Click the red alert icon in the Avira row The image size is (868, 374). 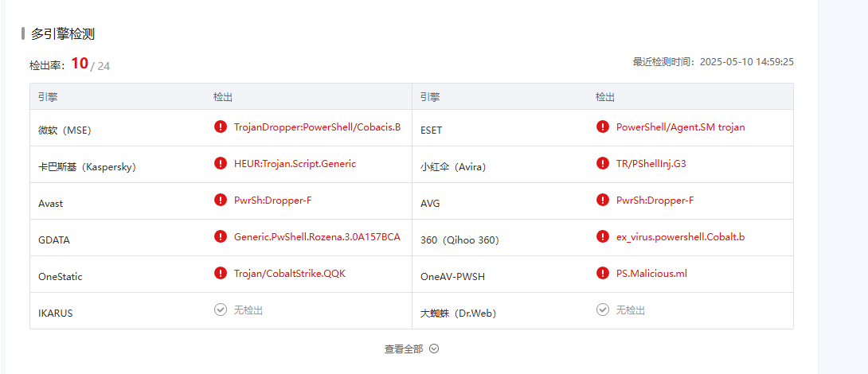603,163
